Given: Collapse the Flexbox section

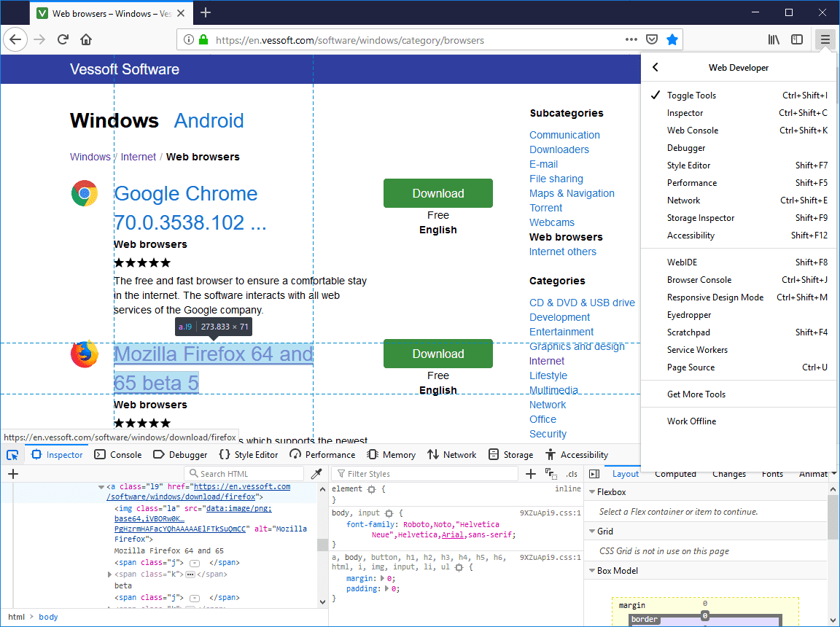Looking at the screenshot, I should coord(592,492).
